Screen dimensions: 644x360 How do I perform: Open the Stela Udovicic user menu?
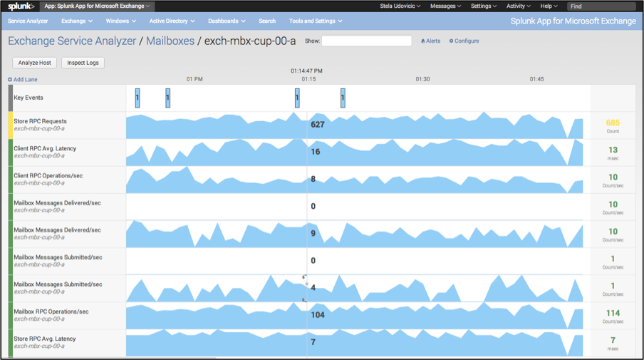pyautogui.click(x=400, y=6)
